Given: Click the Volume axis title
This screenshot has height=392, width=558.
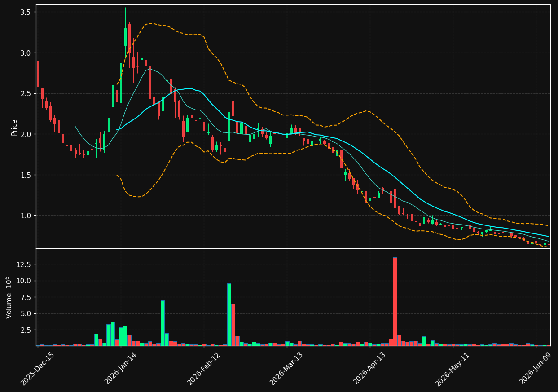Looking at the screenshot, I should (x=9, y=297).
